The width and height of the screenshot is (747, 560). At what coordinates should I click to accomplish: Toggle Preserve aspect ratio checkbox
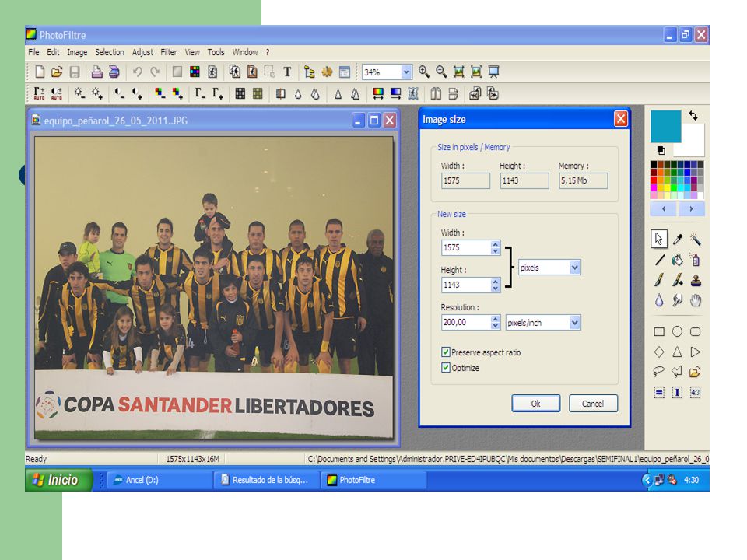[445, 352]
